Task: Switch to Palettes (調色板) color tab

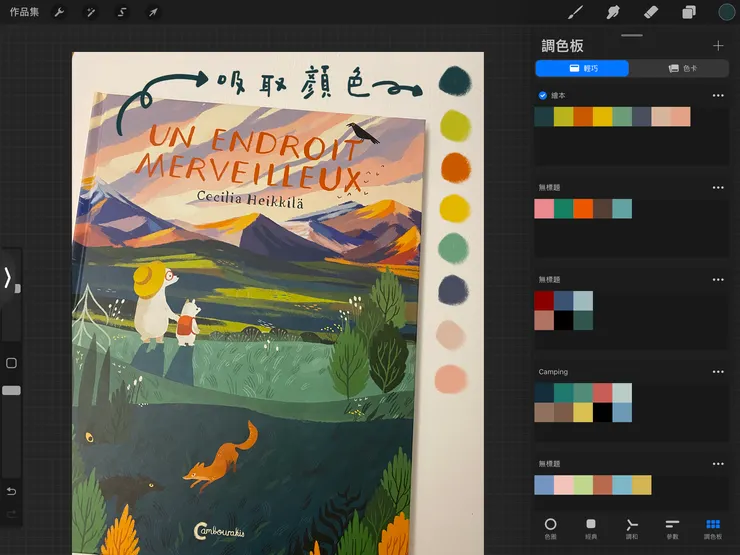Action: (x=713, y=528)
